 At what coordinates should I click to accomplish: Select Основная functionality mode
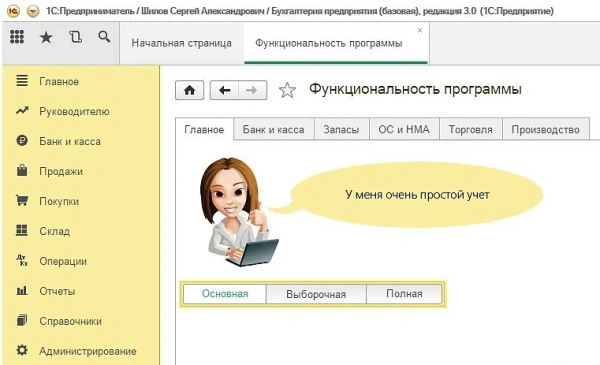coord(225,294)
